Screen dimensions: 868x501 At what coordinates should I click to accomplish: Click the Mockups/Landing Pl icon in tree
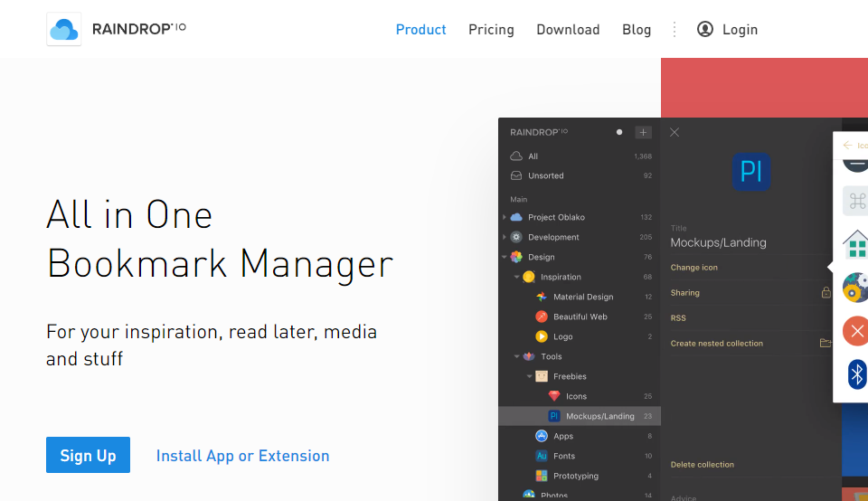coord(554,416)
